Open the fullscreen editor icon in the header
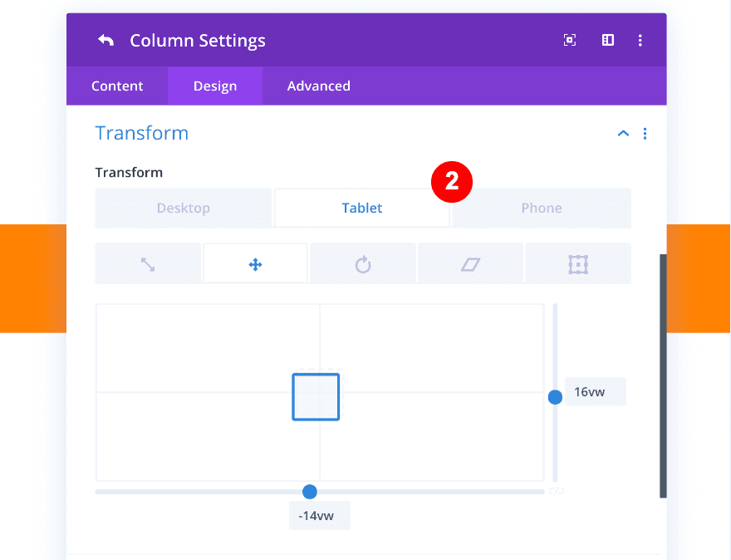 (x=570, y=39)
